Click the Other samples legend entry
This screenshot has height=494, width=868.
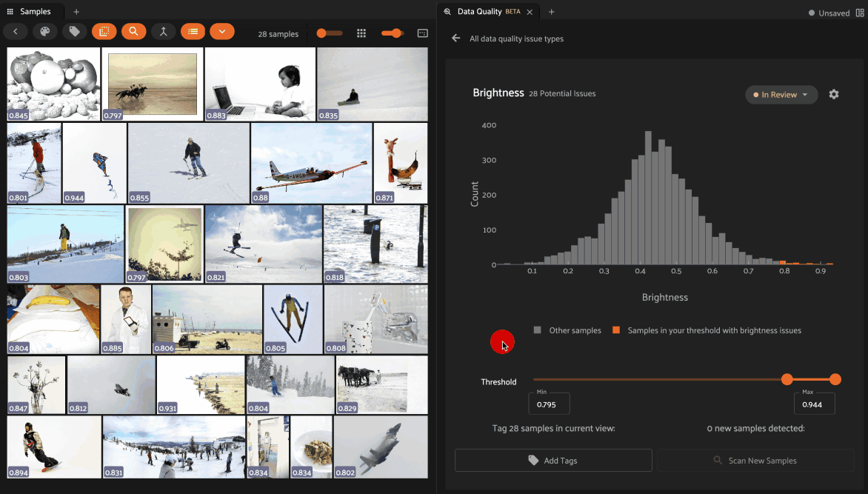567,330
